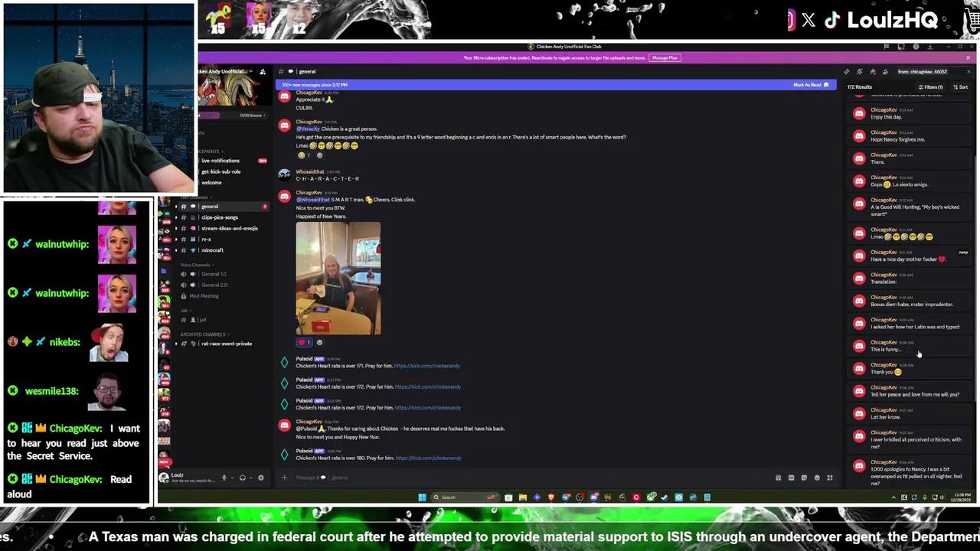The image size is (980, 551).
Task: Open the Discord help icon in title bar
Action: (x=916, y=47)
